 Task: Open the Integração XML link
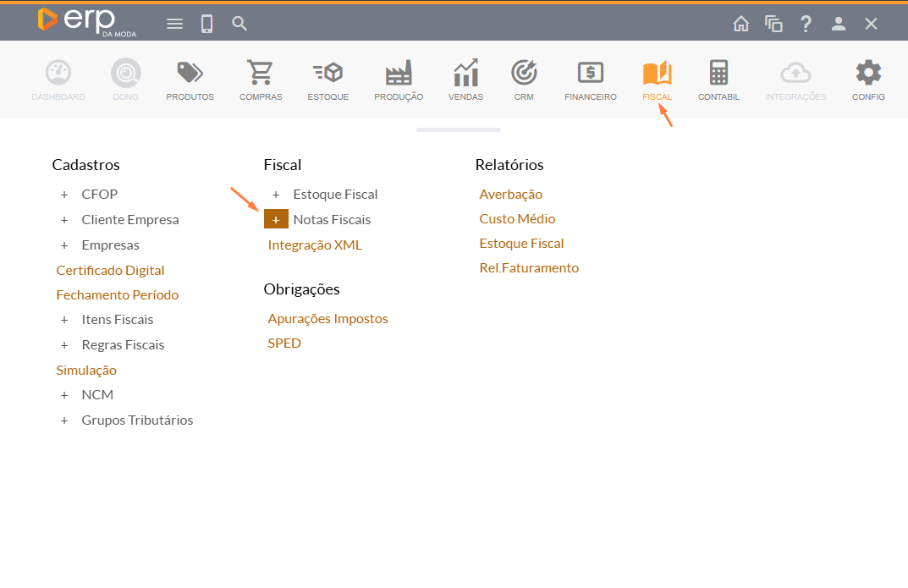click(x=314, y=245)
